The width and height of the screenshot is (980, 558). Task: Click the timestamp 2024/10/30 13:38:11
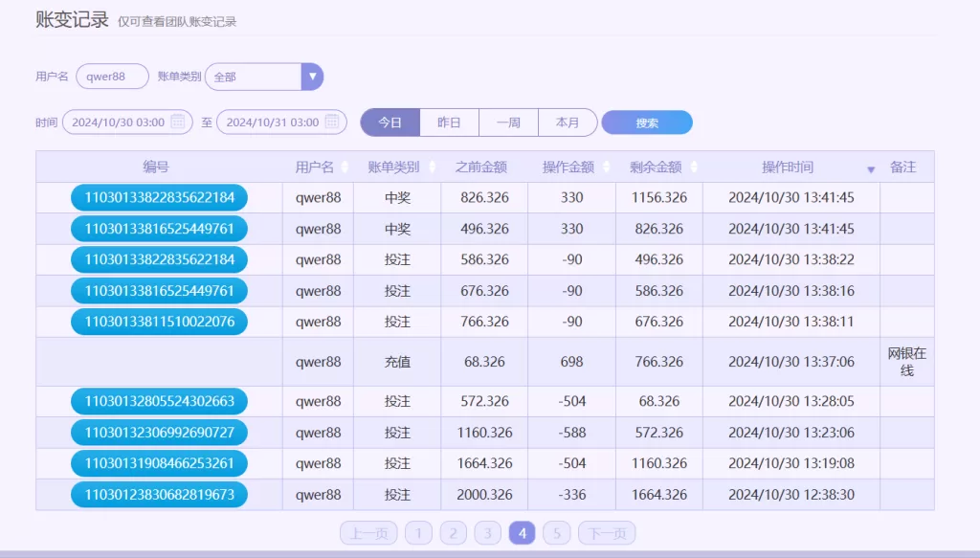coord(791,322)
